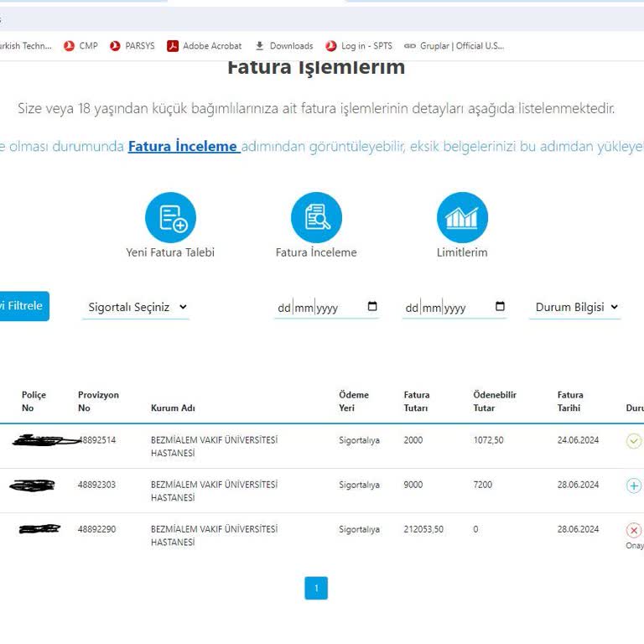Image resolution: width=644 pixels, height=644 pixels.
Task: Open calendar picker of second date field
Action: coord(500,306)
